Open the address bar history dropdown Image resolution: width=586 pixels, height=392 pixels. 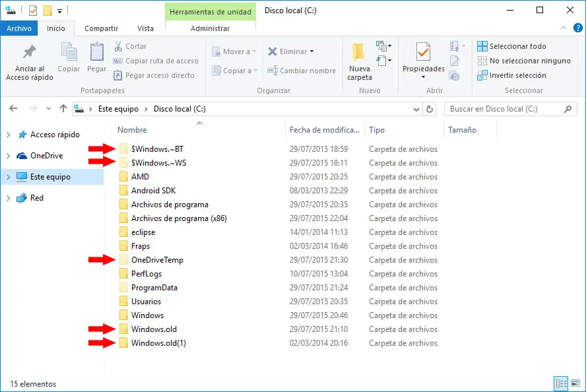[x=416, y=109]
